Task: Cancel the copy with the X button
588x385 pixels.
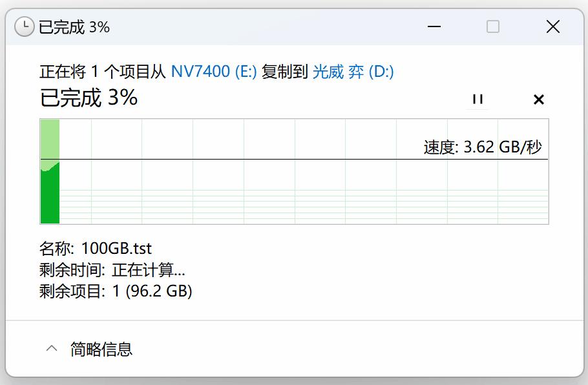Action: (x=539, y=99)
